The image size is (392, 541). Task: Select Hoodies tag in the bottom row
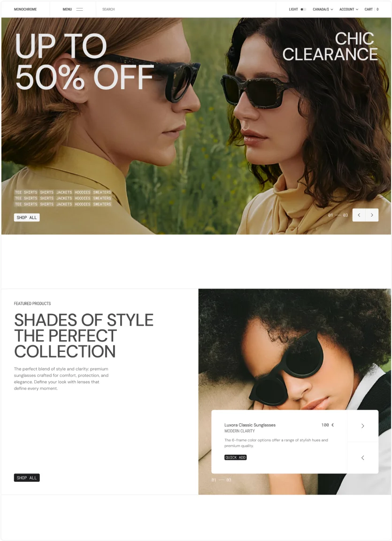tap(83, 204)
